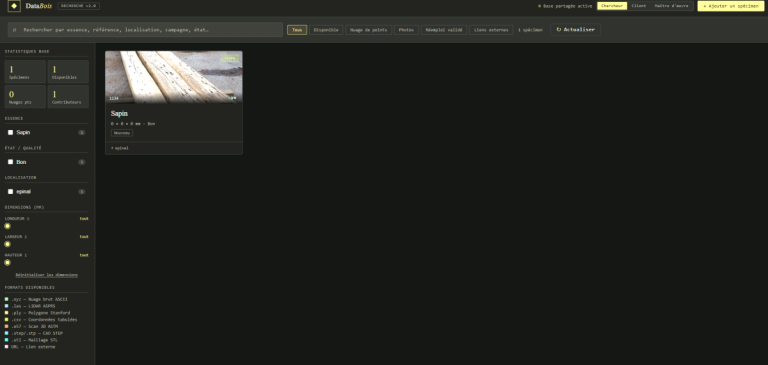Tick the Sapin essence checkbox

10,132
